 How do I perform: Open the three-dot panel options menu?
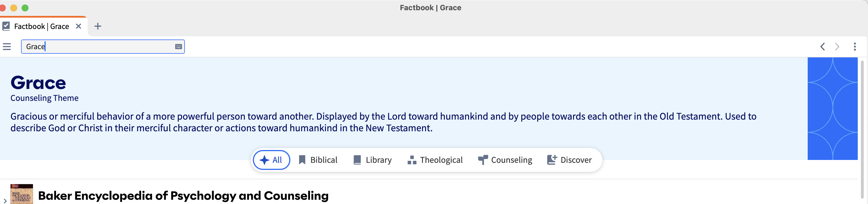[855, 47]
